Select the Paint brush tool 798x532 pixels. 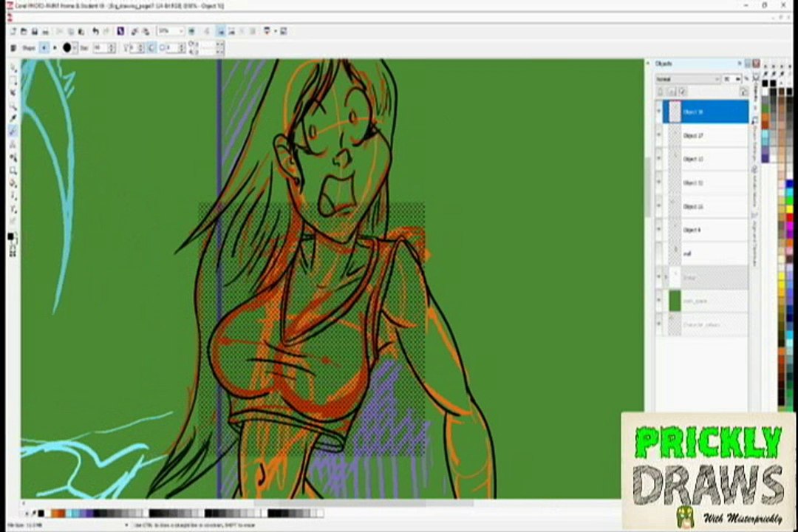[13, 196]
